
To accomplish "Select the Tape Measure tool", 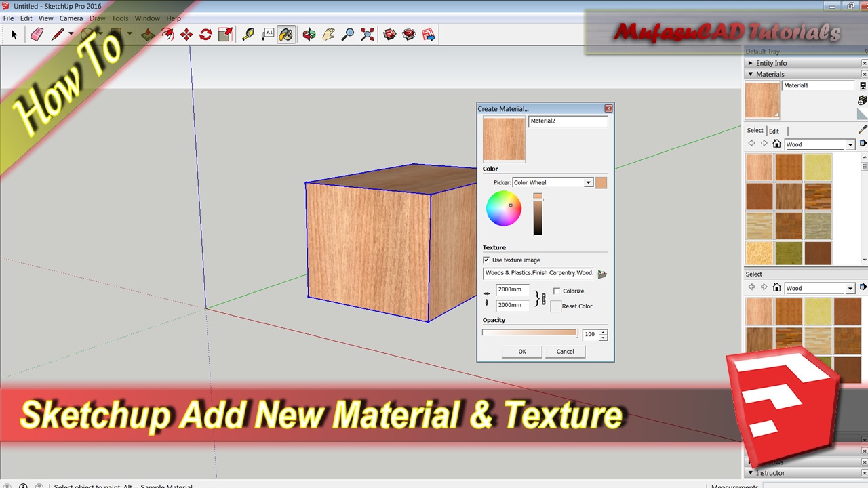I will pyautogui.click(x=248, y=35).
